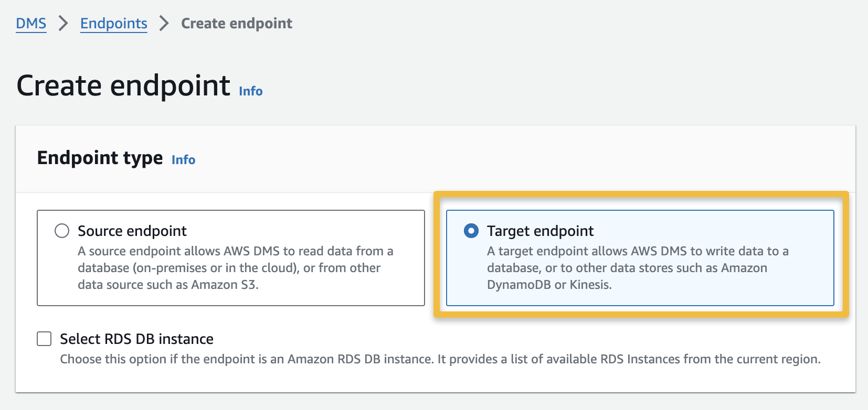Viewport: 868px width, 410px height.
Task: Select the Target endpoint radio button
Action: point(472,231)
